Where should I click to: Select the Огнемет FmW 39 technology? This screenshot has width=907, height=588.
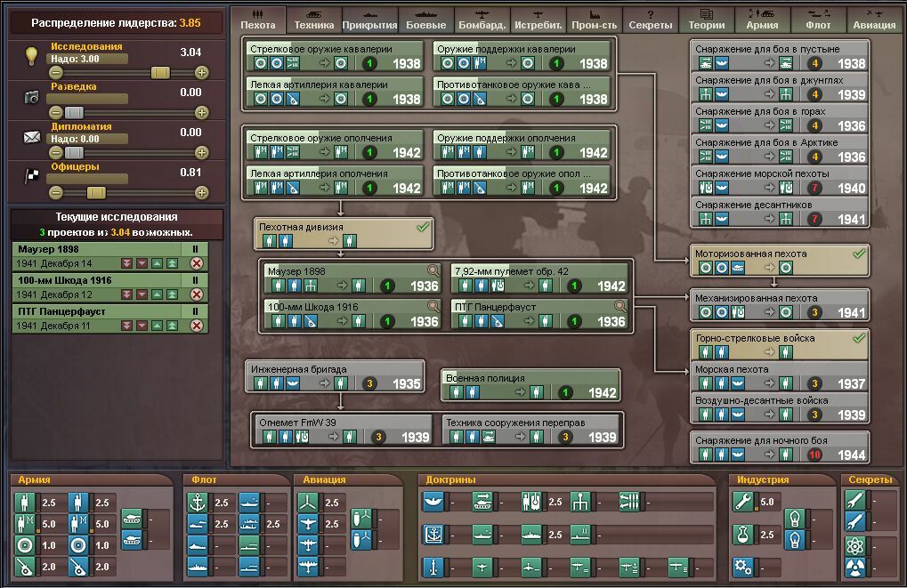pyautogui.click(x=344, y=431)
